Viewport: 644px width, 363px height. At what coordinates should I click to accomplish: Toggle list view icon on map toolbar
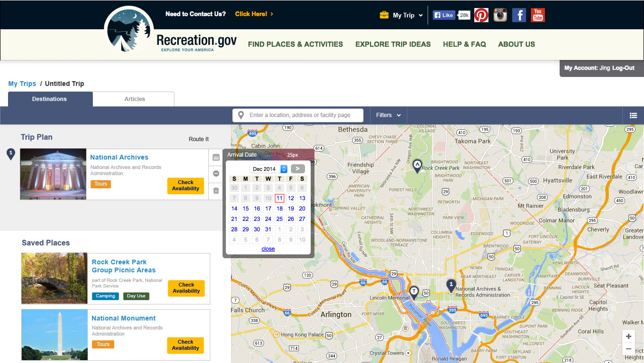[633, 115]
